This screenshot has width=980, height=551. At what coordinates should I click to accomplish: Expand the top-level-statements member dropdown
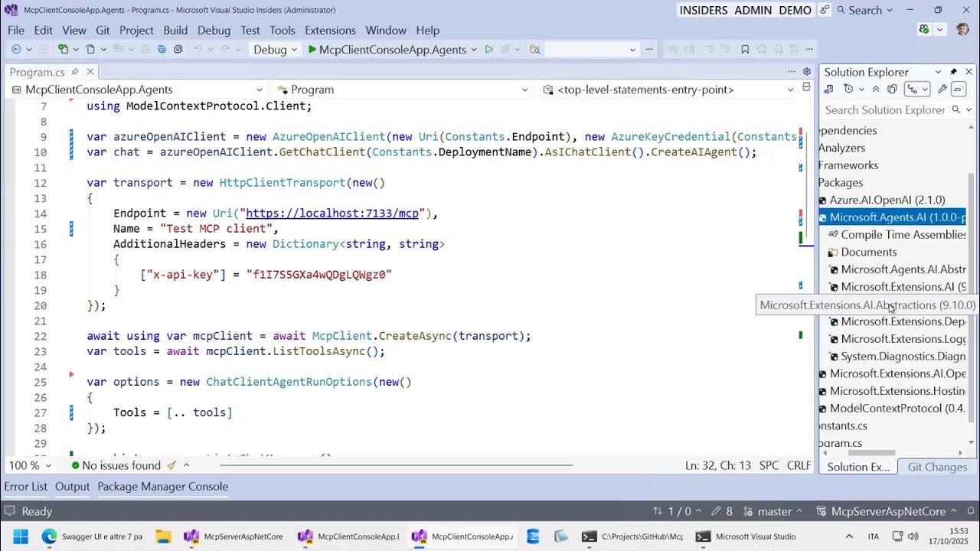click(x=790, y=90)
